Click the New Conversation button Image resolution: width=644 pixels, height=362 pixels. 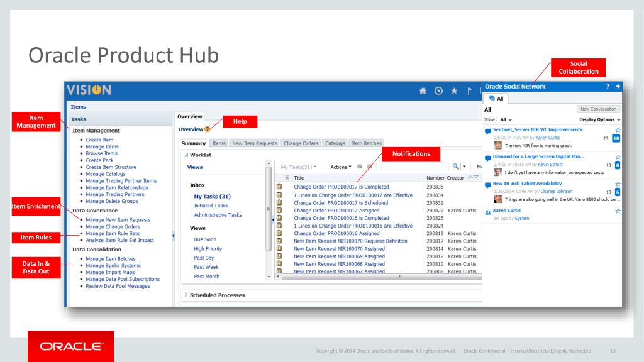point(599,109)
